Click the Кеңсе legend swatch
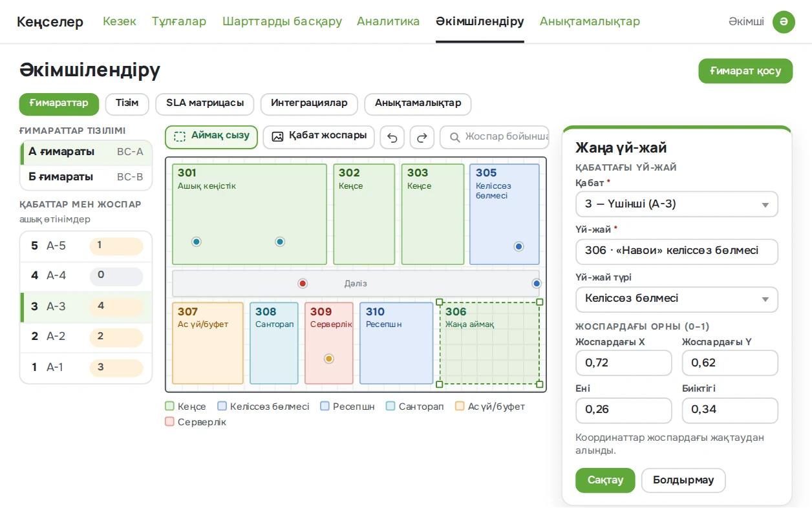Screen dimensions: 812x508 [170, 407]
